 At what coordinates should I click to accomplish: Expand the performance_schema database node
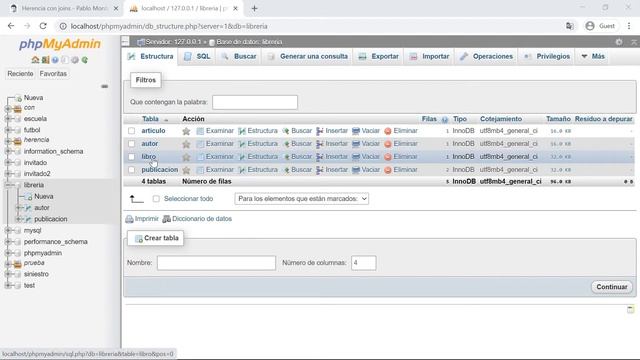[8, 242]
